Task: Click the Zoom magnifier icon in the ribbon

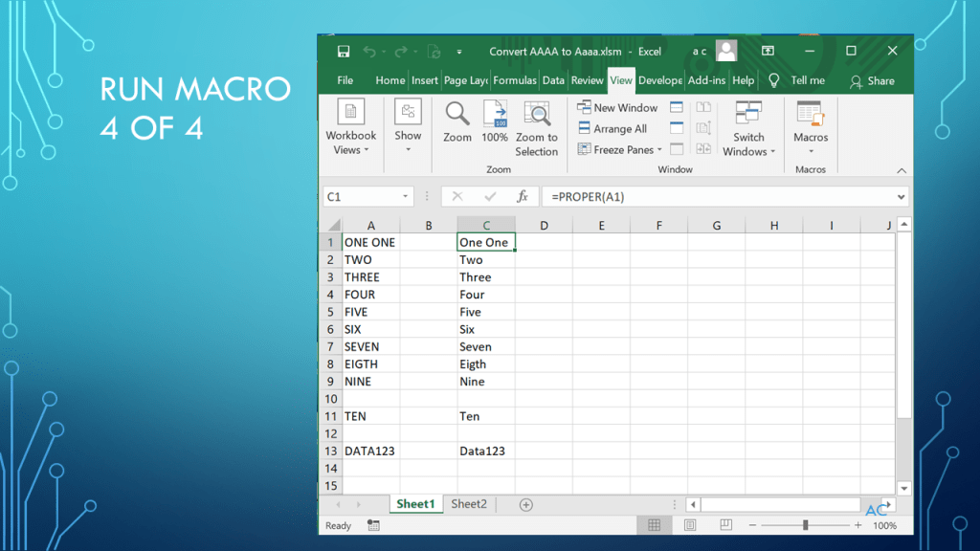Action: pyautogui.click(x=457, y=114)
